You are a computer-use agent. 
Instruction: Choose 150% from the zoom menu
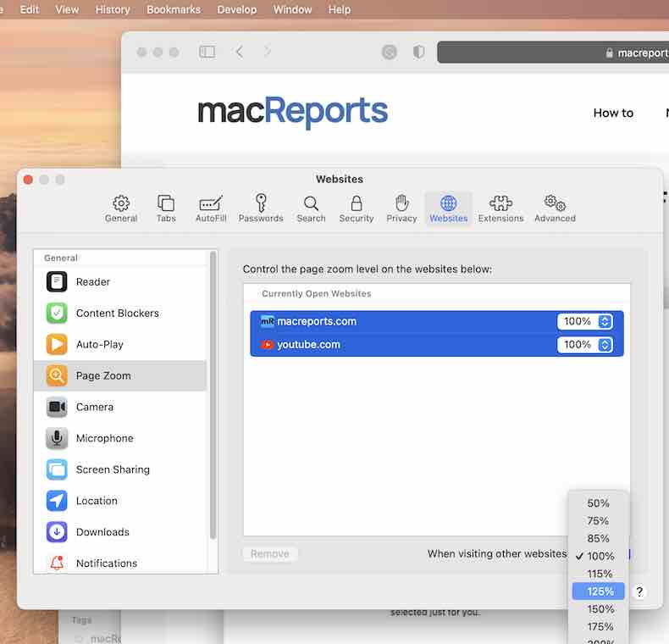point(598,609)
